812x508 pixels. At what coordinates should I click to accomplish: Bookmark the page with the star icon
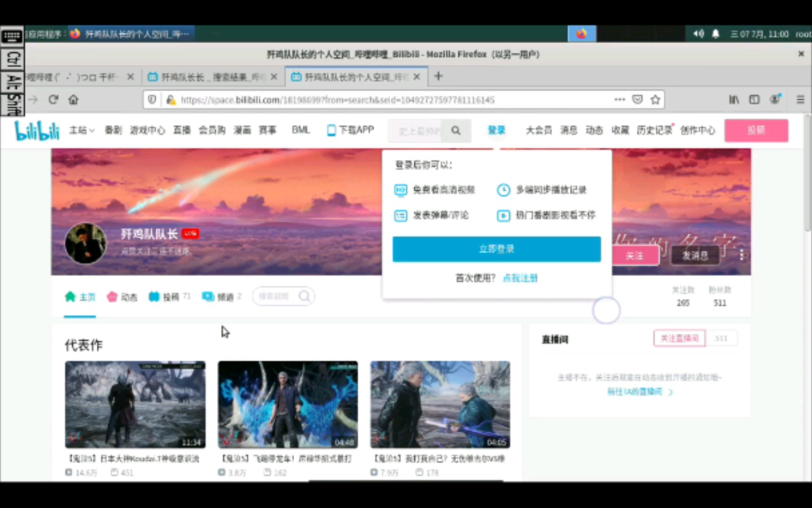655,99
